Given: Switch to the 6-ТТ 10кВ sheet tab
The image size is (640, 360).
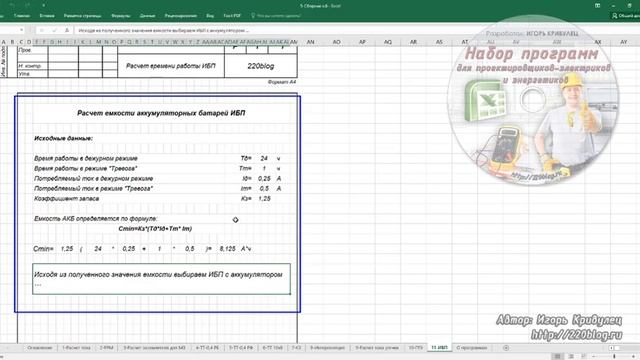Looking at the screenshot, I should click(273, 348).
